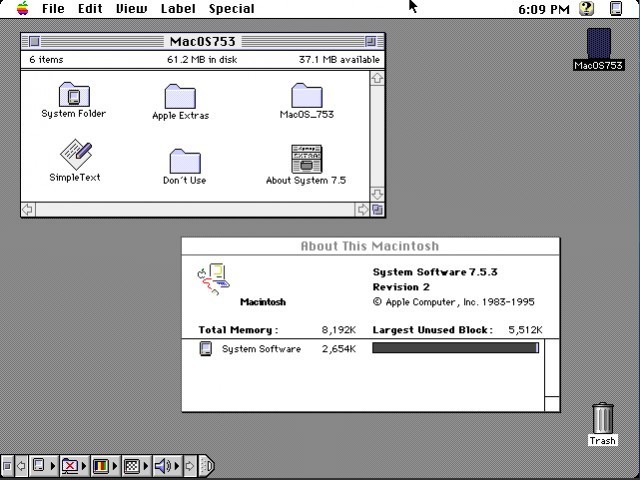Click the MacOS753 window zoom box
The height and width of the screenshot is (480, 640).
coord(370,41)
